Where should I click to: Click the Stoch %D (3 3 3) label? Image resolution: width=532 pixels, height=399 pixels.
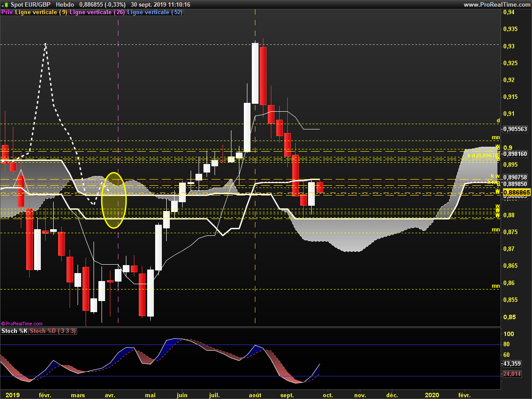point(53,331)
